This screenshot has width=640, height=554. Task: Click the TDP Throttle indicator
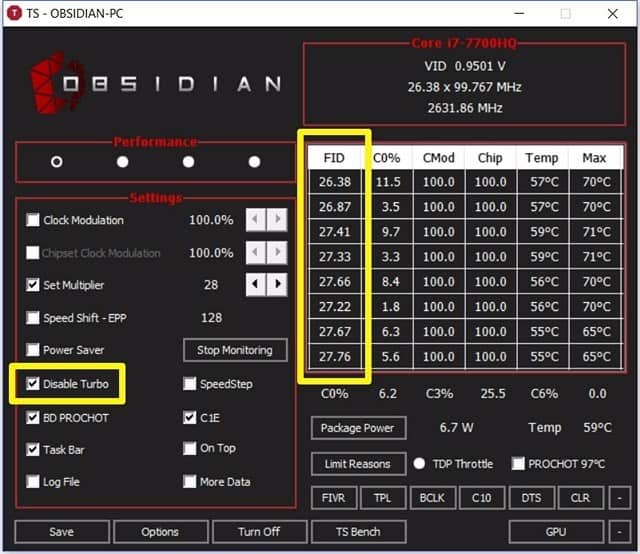click(x=419, y=463)
